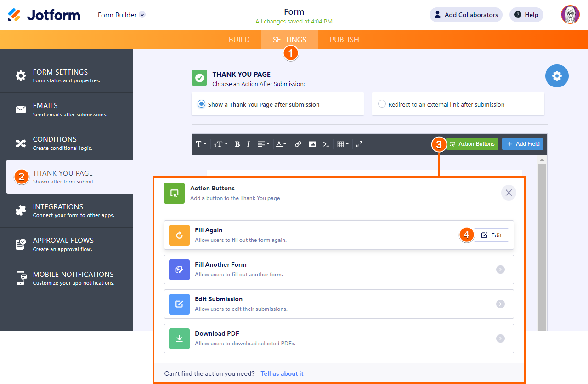This screenshot has width=588, height=384.
Task: Open the APPROVAL FLOWS section
Action: (x=67, y=244)
